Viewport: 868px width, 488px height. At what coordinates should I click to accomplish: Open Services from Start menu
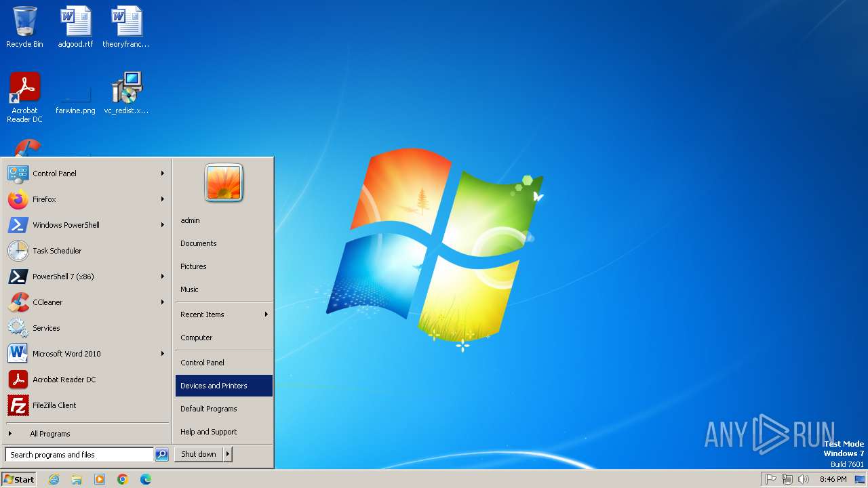click(x=87, y=328)
